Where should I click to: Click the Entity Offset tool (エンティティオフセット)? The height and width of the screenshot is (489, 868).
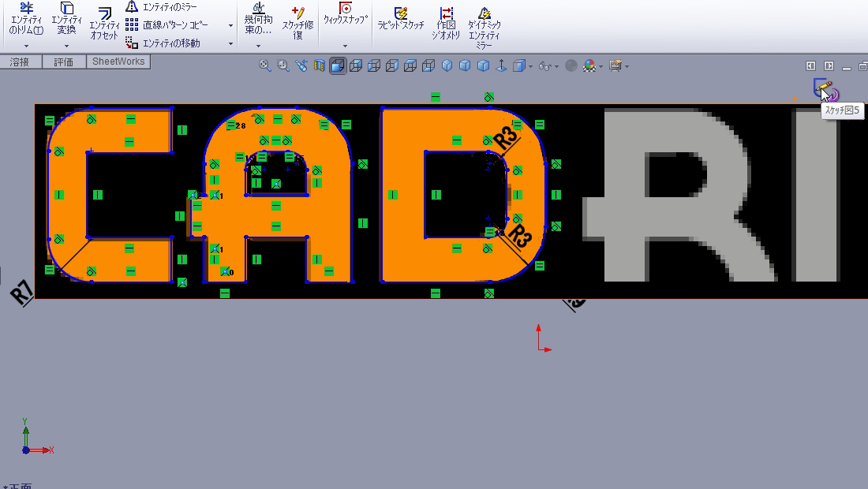point(104,24)
